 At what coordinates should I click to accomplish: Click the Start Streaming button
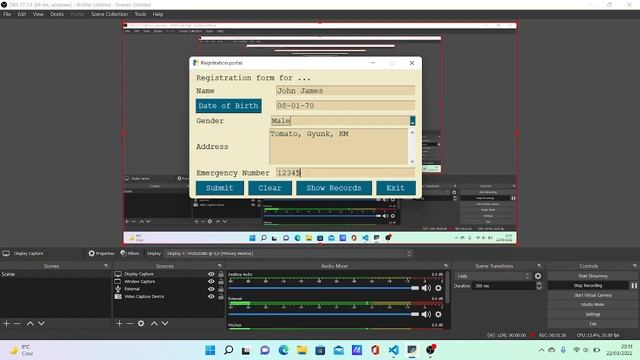593,276
